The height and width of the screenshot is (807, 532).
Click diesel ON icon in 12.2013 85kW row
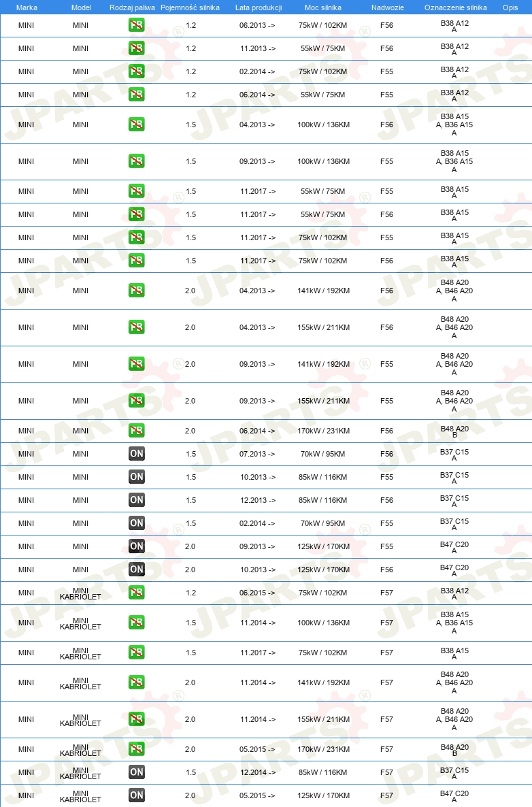136,499
